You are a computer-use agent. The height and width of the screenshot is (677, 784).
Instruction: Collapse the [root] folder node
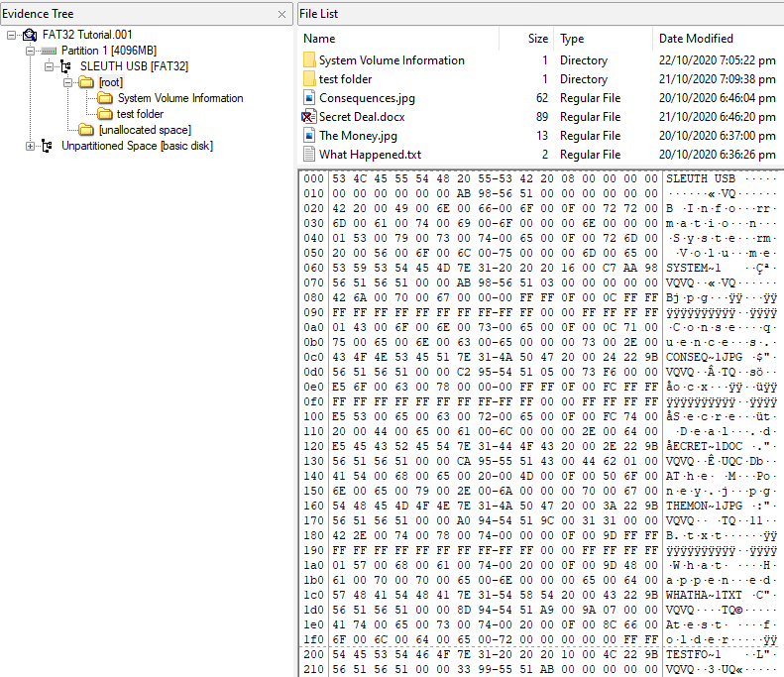[67, 82]
